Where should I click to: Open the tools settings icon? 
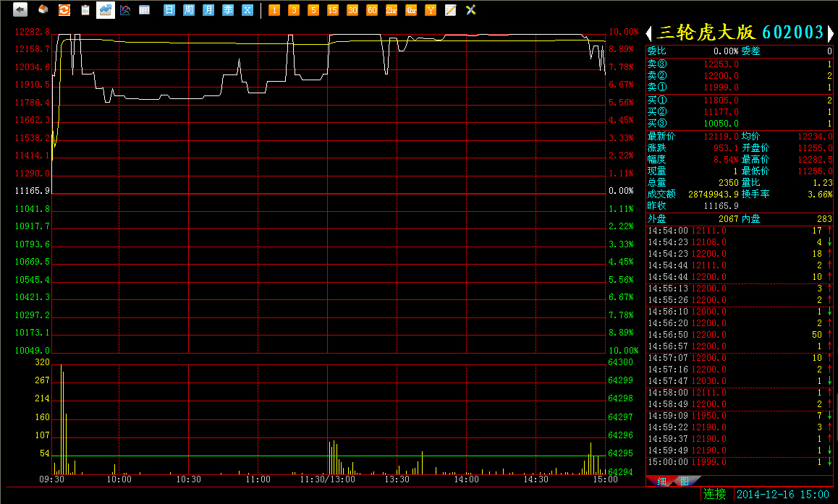pos(470,9)
